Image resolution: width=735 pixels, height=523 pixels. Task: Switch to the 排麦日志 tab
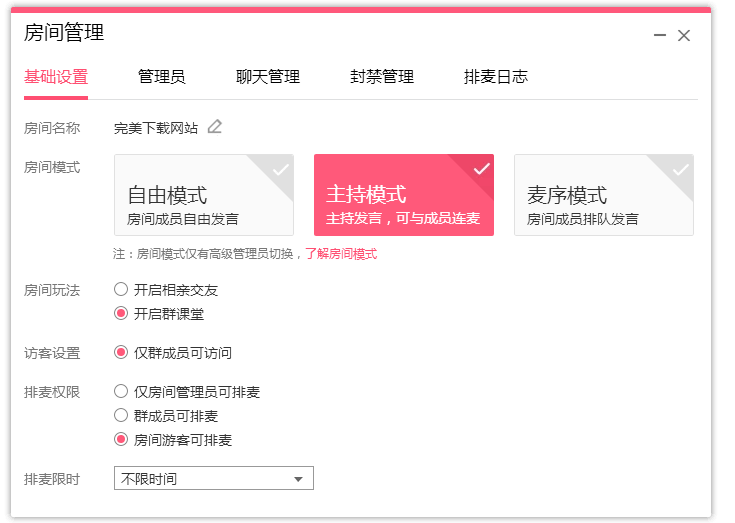[495, 77]
